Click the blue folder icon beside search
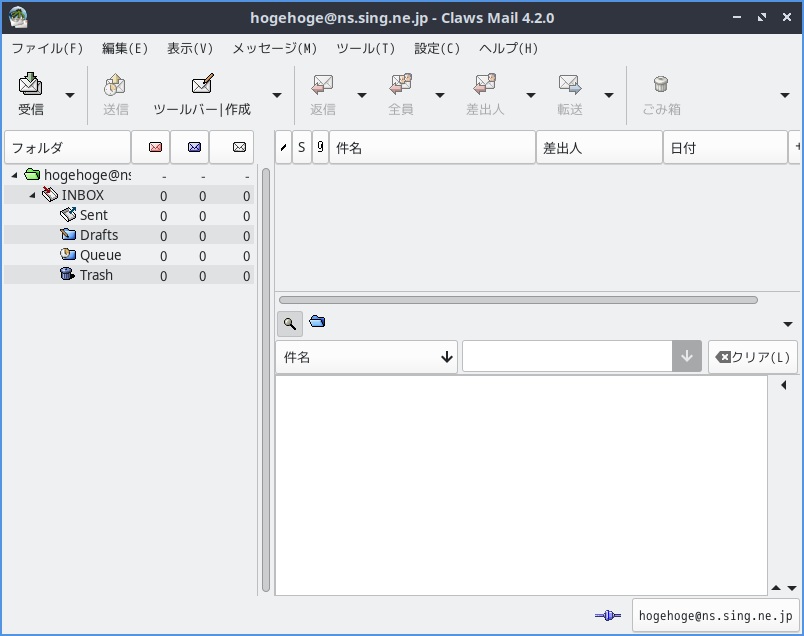 pyautogui.click(x=317, y=322)
